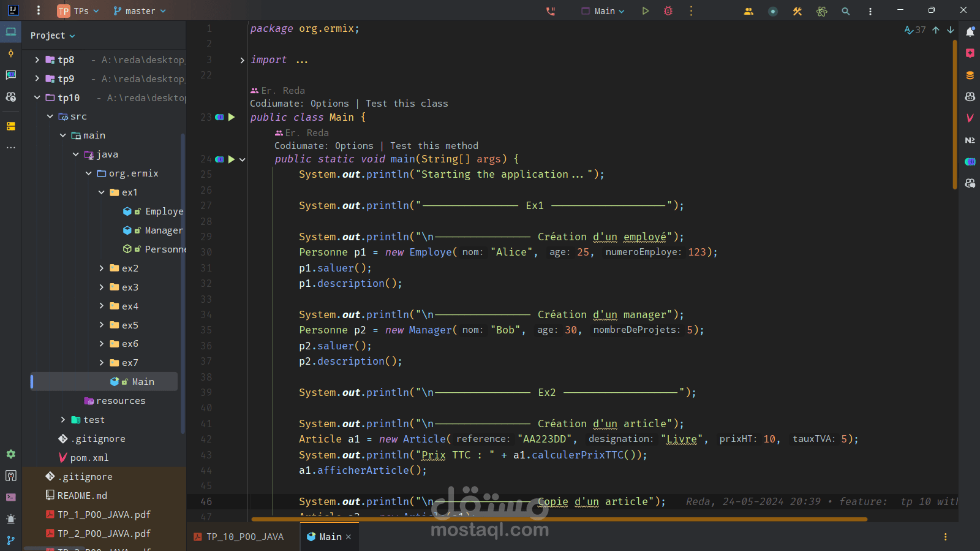Open the Terminal tool window
Viewport: 980px width, 551px height.
coord(11,497)
